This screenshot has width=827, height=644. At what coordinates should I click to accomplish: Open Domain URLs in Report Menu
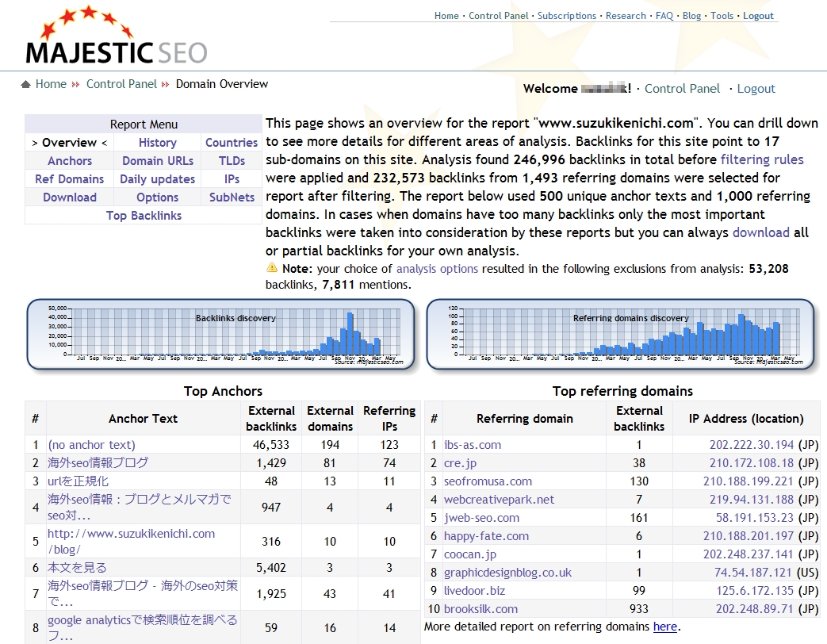point(158,161)
